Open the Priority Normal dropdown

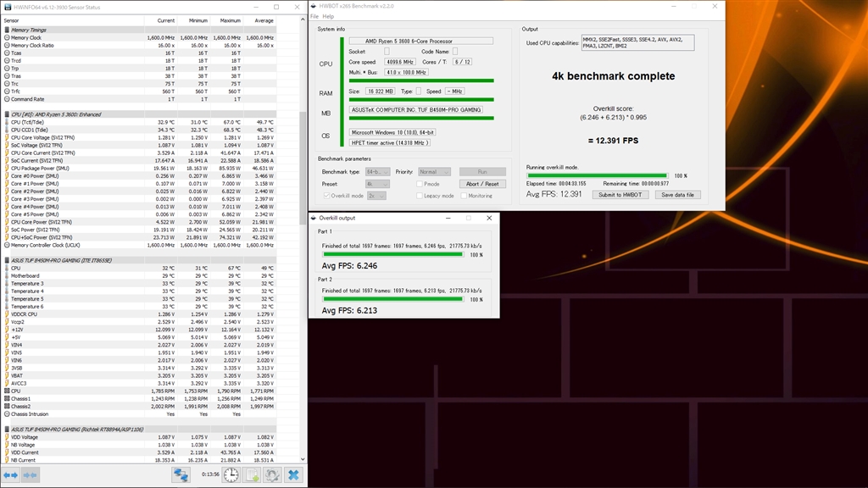[x=433, y=172]
